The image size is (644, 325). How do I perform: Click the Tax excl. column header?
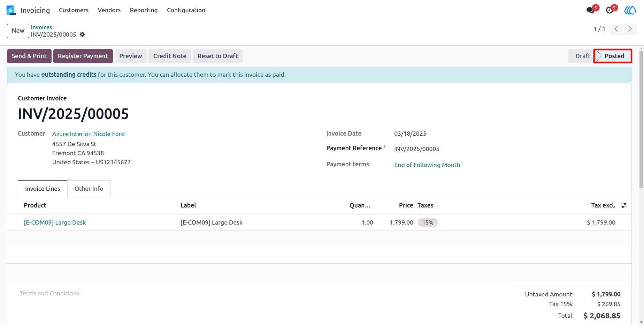[603, 205]
